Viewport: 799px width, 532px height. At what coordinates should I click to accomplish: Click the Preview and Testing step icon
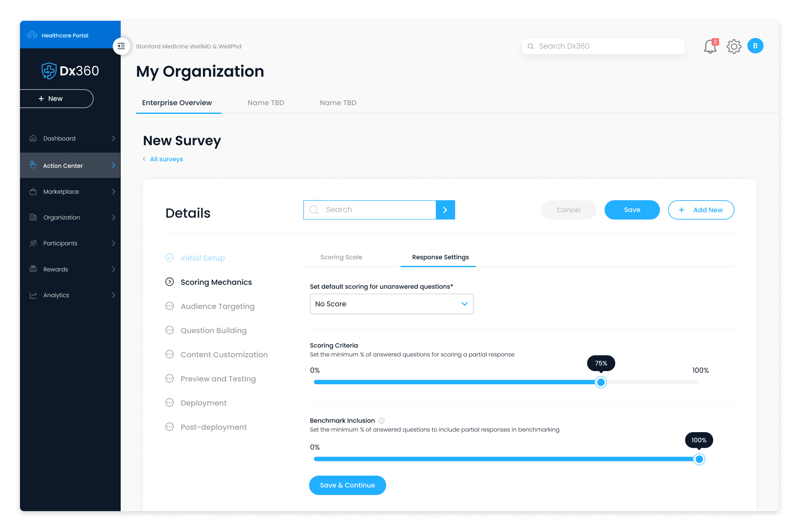coord(170,379)
